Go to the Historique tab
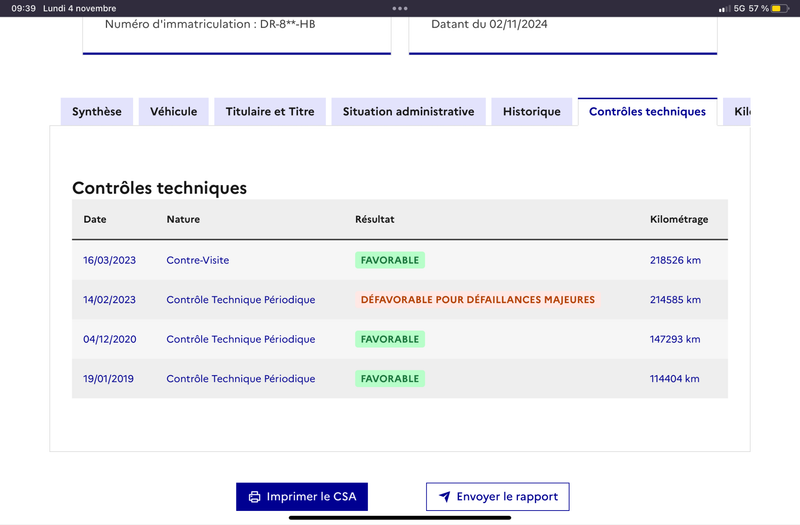This screenshot has height=525, width=800. [532, 111]
